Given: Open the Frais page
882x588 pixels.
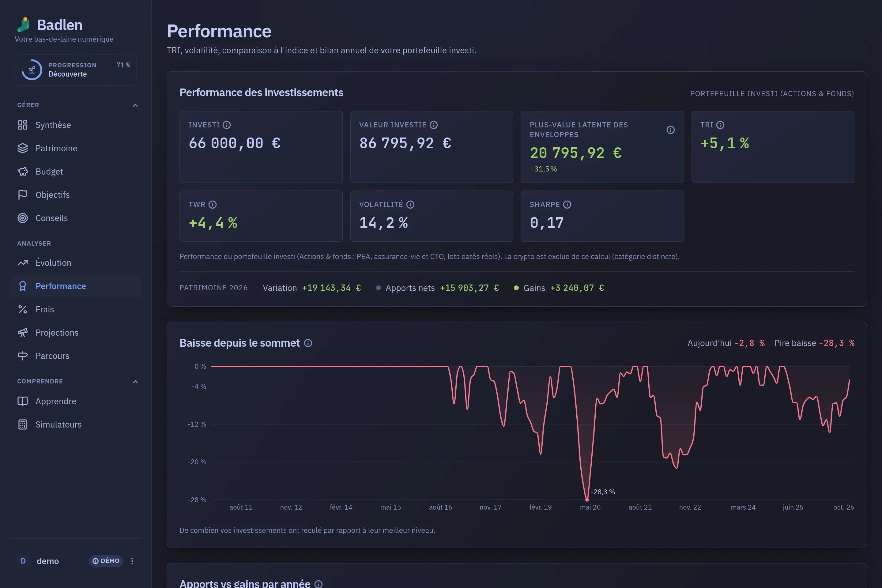Looking at the screenshot, I should click(76, 309).
